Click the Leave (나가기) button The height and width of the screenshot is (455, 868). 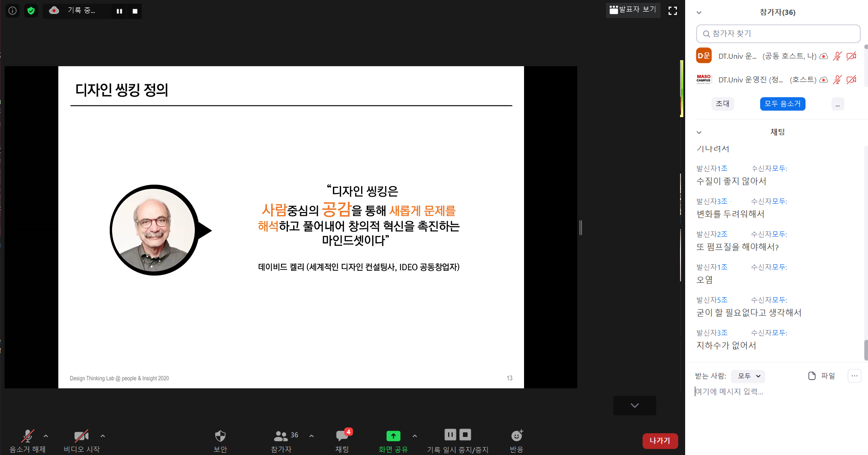(660, 441)
